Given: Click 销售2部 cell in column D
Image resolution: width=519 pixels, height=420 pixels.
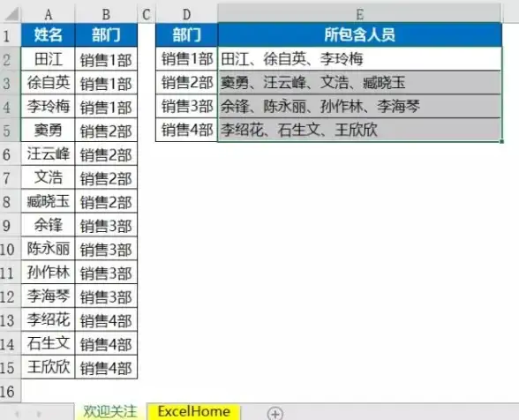Looking at the screenshot, I should [x=187, y=83].
